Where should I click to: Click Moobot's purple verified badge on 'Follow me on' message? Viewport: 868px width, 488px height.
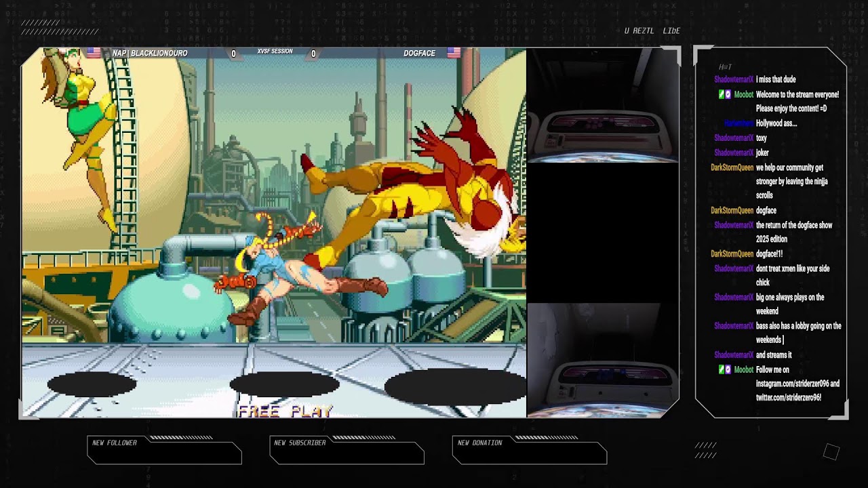point(728,370)
